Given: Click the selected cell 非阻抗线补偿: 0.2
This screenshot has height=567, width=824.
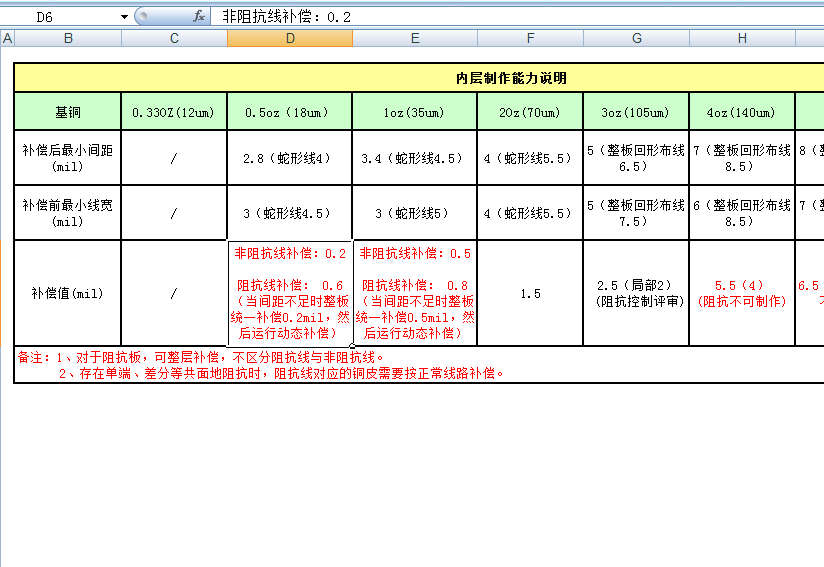Looking at the screenshot, I should [x=290, y=293].
